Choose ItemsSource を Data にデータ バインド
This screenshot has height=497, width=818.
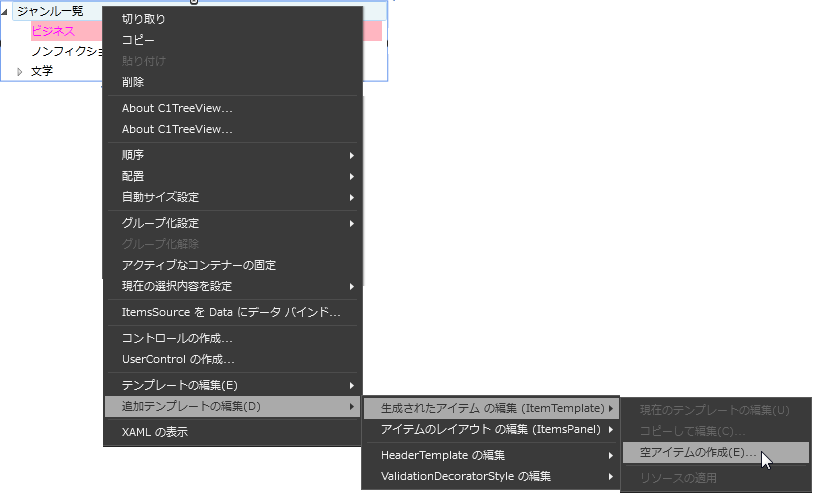tap(231, 312)
